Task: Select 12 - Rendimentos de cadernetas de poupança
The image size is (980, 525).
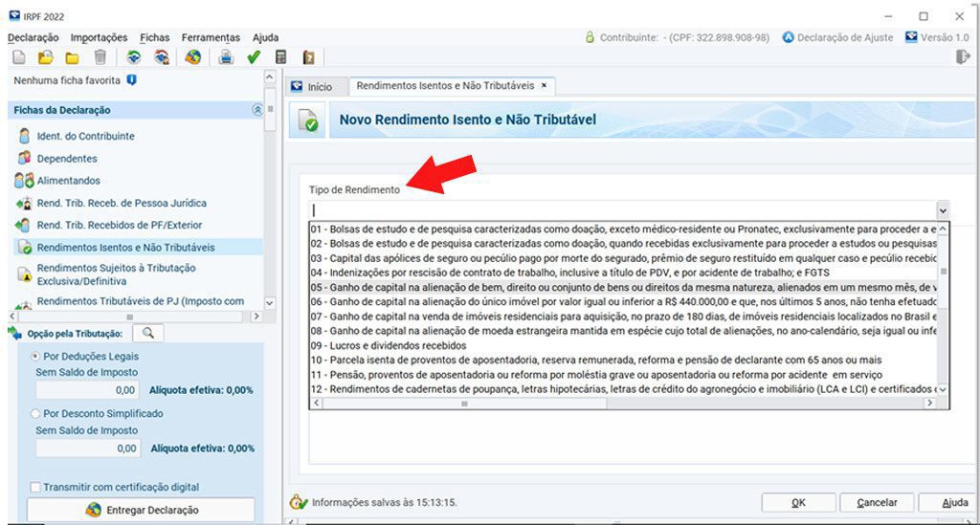Action: [x=623, y=389]
